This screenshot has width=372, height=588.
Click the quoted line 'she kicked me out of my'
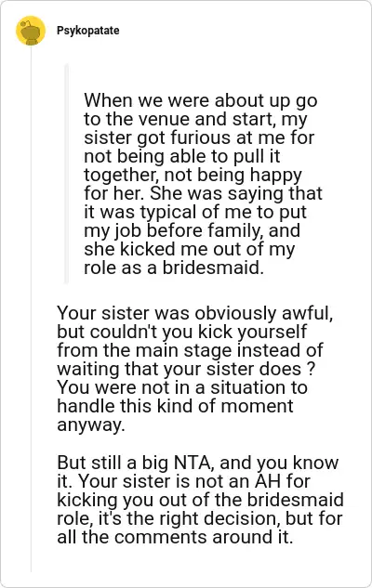(x=189, y=249)
